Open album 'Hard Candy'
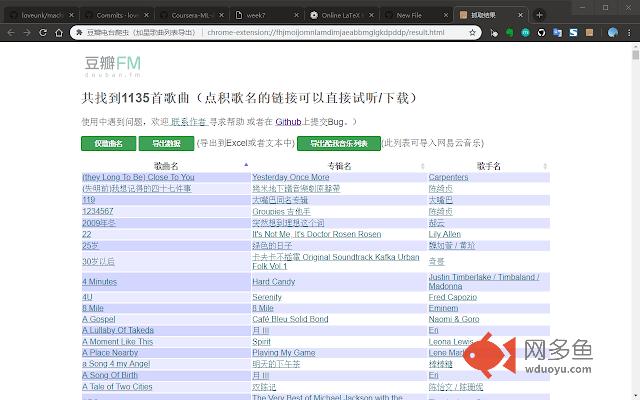 (x=273, y=282)
